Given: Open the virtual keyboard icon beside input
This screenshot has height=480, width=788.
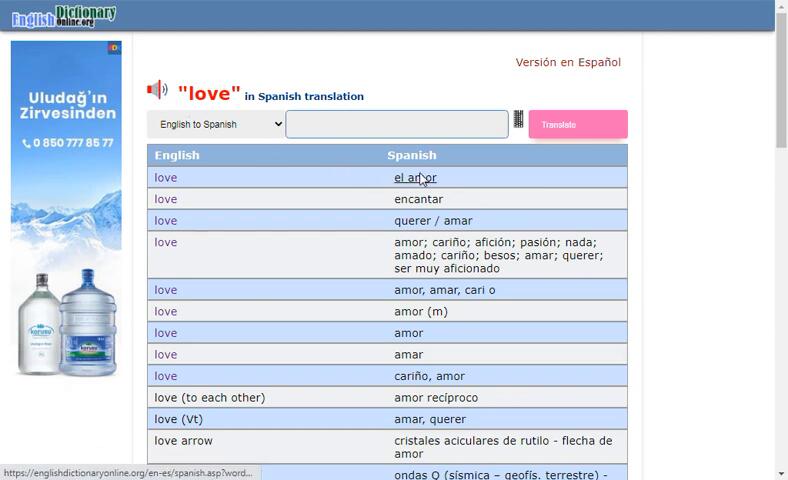Looking at the screenshot, I should (518, 121).
